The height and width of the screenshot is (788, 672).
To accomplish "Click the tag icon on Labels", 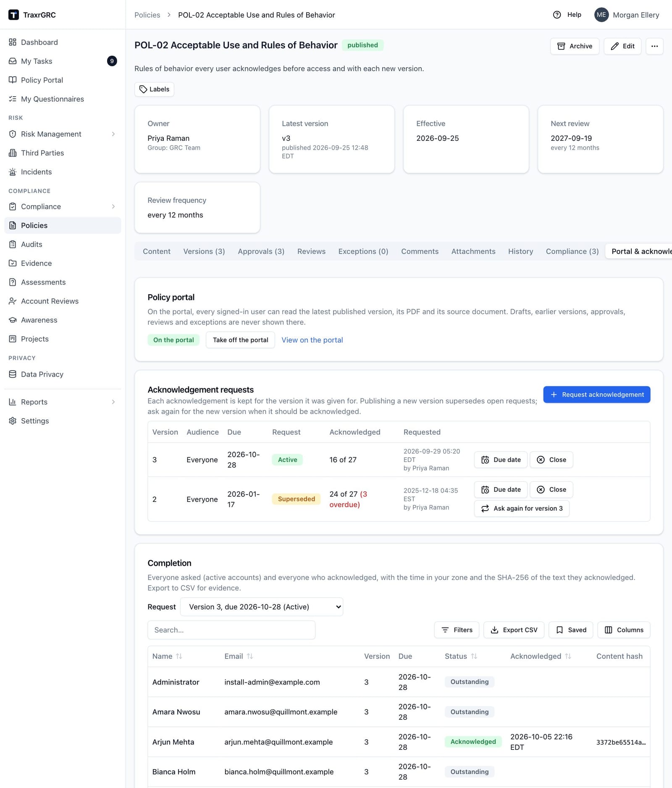I will [x=143, y=89].
